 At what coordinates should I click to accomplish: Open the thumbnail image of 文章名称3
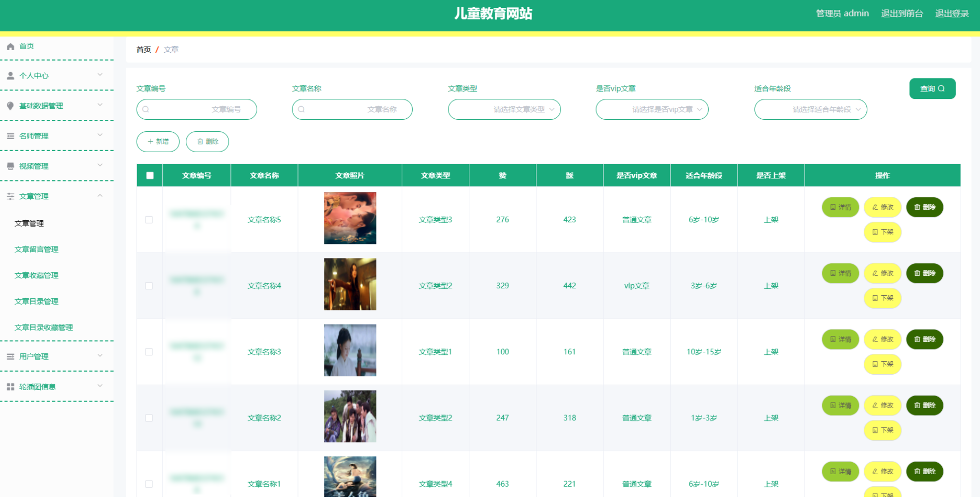(350, 350)
